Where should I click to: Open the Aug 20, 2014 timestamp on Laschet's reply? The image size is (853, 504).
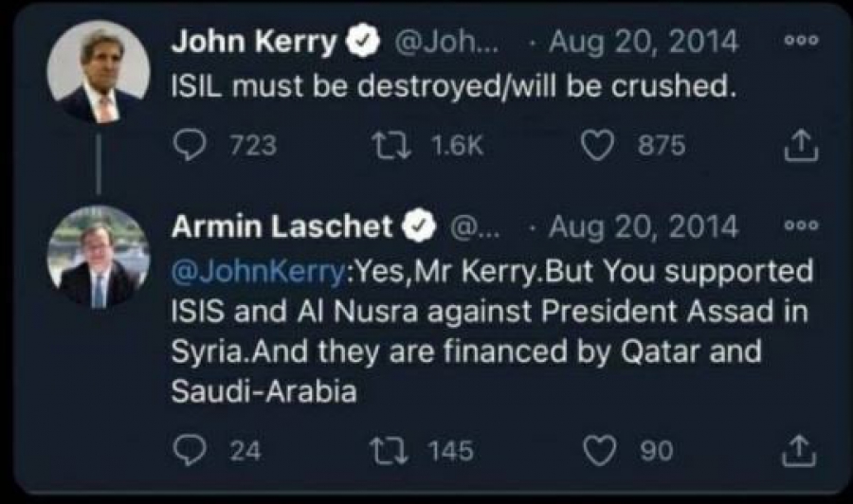point(644,226)
